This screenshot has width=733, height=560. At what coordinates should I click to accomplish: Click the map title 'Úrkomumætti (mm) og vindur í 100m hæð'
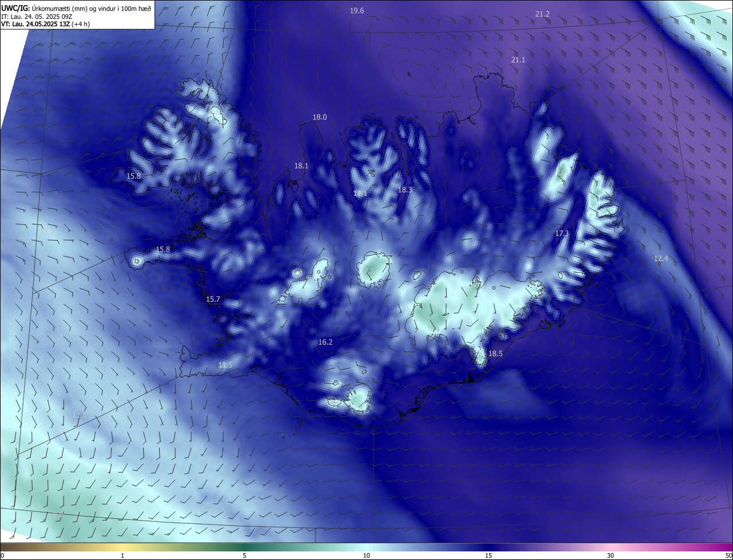pyautogui.click(x=91, y=7)
